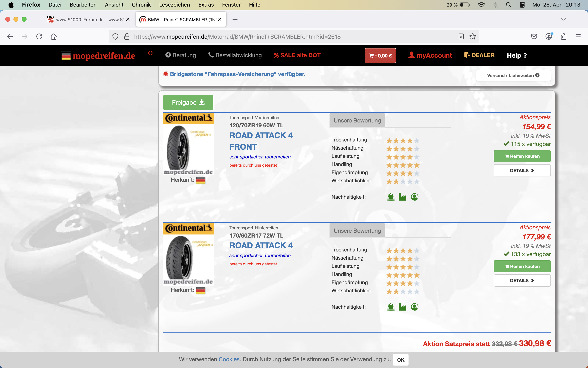Open shopping cart showing 0,00 €
Image resolution: width=588 pixels, height=368 pixels.
380,56
